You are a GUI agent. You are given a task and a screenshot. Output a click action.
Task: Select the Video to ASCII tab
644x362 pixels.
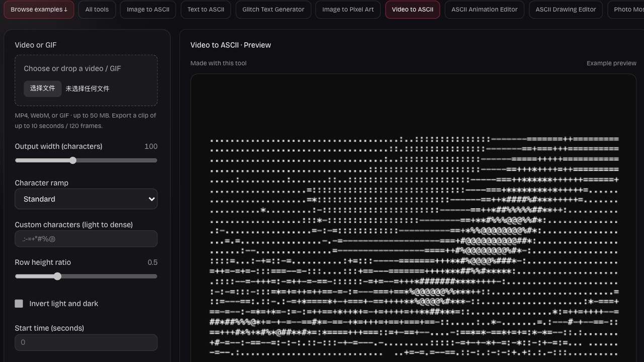(413, 10)
